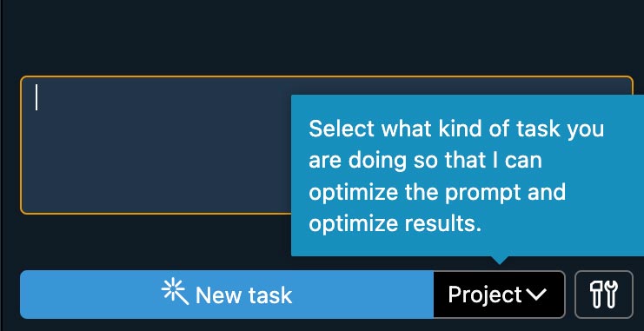Expand the Project selector menu
The height and width of the screenshot is (331, 644).
point(499,295)
